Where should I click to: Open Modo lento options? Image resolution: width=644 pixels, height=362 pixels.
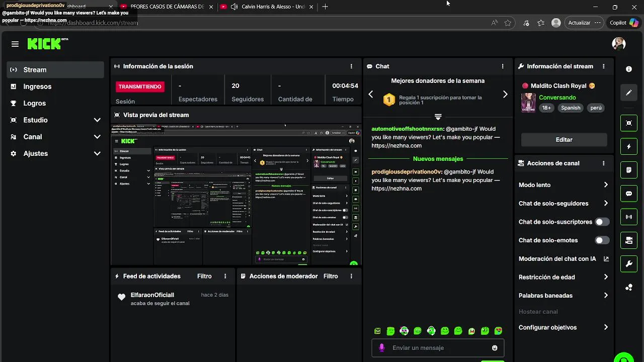563,185
